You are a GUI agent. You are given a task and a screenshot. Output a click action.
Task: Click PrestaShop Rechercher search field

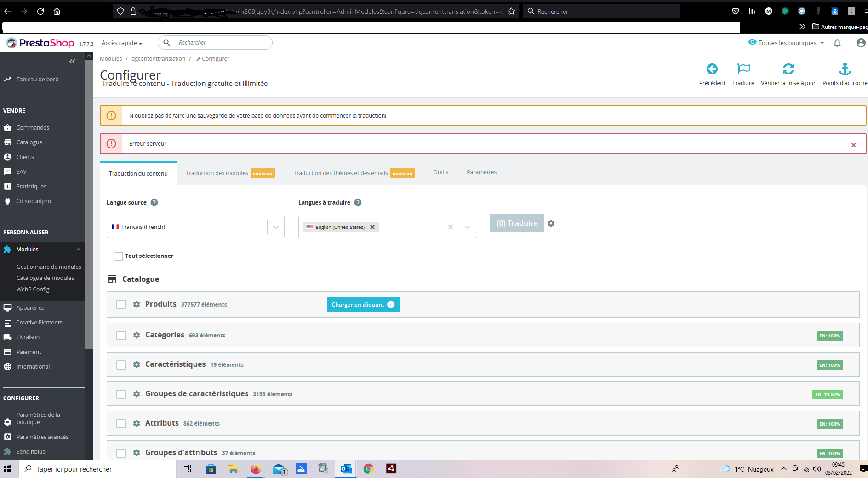215,43
